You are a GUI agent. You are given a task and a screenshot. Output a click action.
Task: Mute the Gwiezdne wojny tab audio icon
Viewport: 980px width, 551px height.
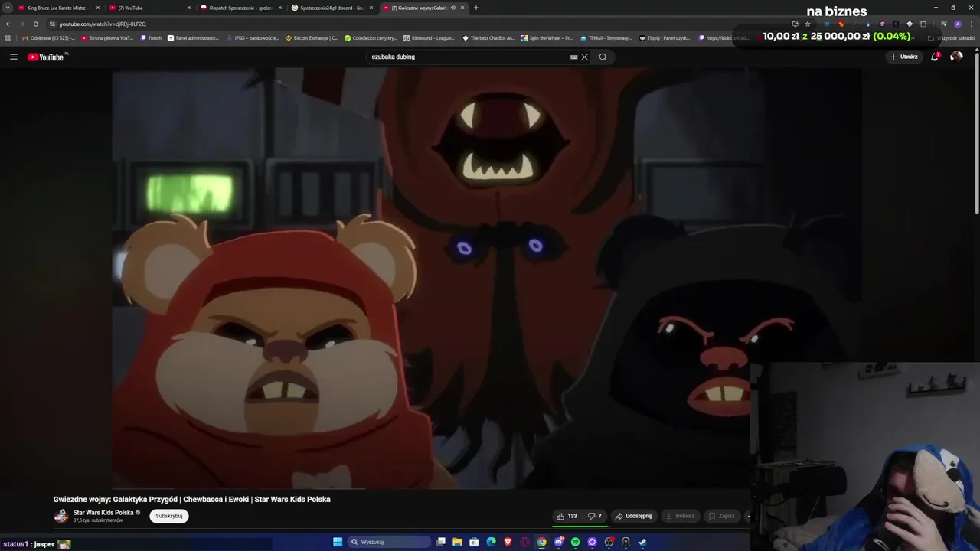452,8
